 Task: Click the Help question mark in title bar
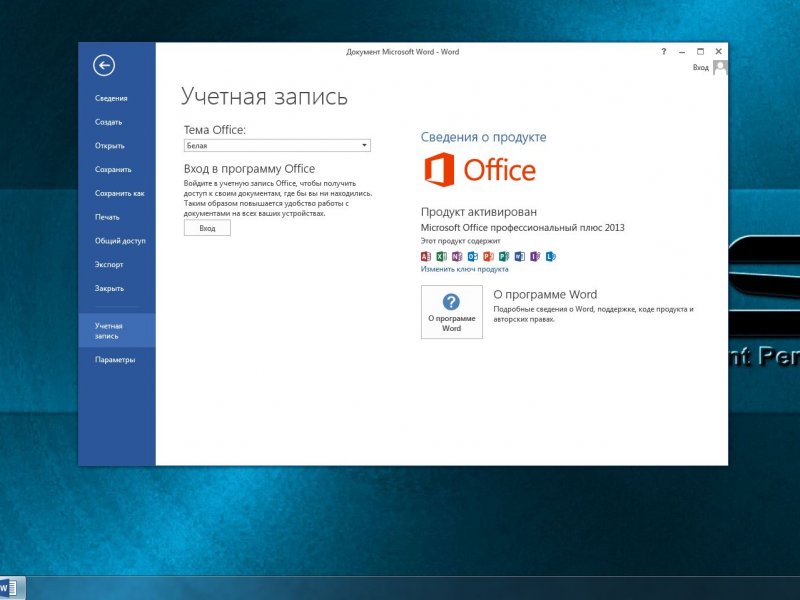pos(664,52)
